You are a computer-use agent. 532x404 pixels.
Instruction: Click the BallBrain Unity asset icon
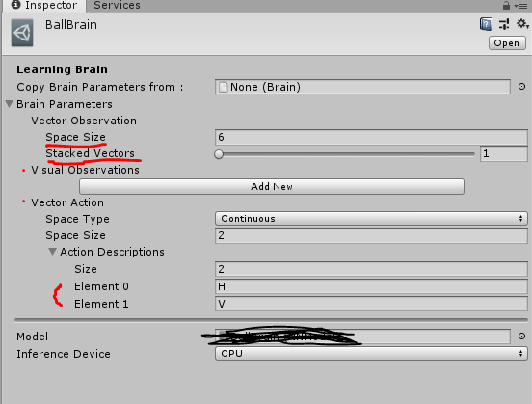click(x=22, y=33)
